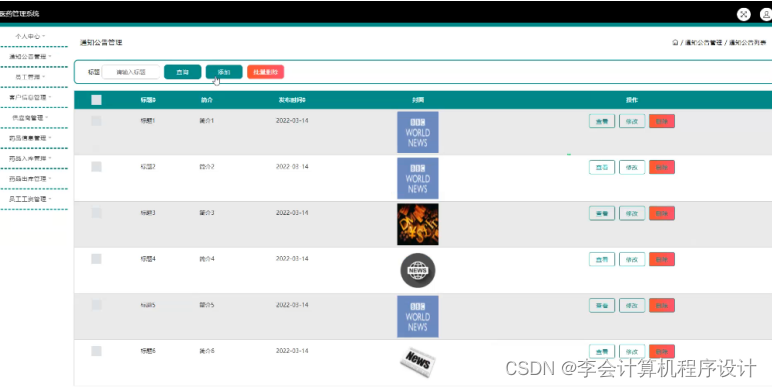Open BBC World News cover of row 标题2
772x387 pixels.
click(418, 178)
